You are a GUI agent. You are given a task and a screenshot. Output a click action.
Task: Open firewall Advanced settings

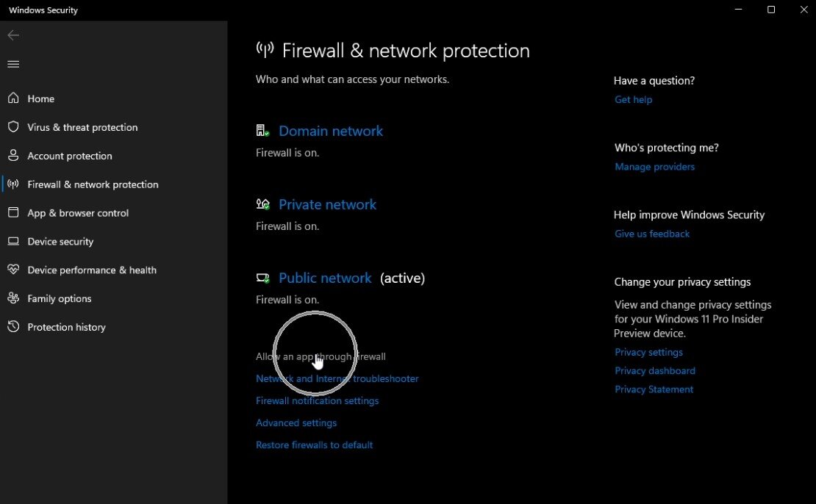point(296,423)
